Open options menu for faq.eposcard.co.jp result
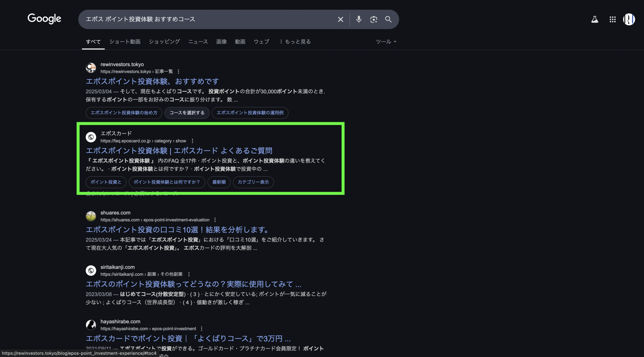Viewport: 644px width, 357px height. [x=192, y=141]
